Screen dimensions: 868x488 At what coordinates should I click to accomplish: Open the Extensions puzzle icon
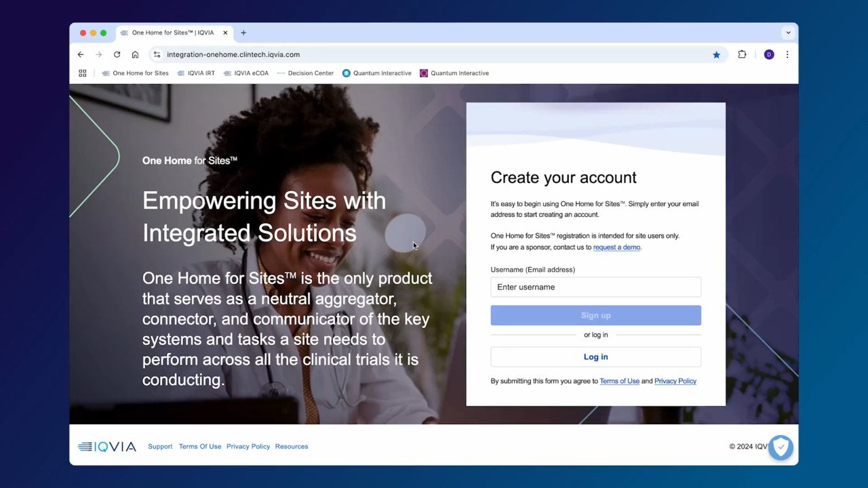tap(742, 54)
